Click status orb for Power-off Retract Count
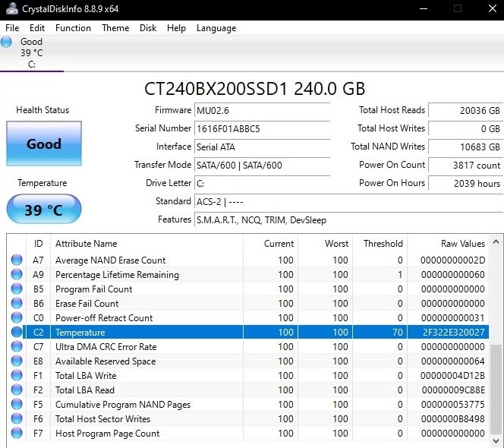Viewport: 504px width, 448px height. point(17,317)
